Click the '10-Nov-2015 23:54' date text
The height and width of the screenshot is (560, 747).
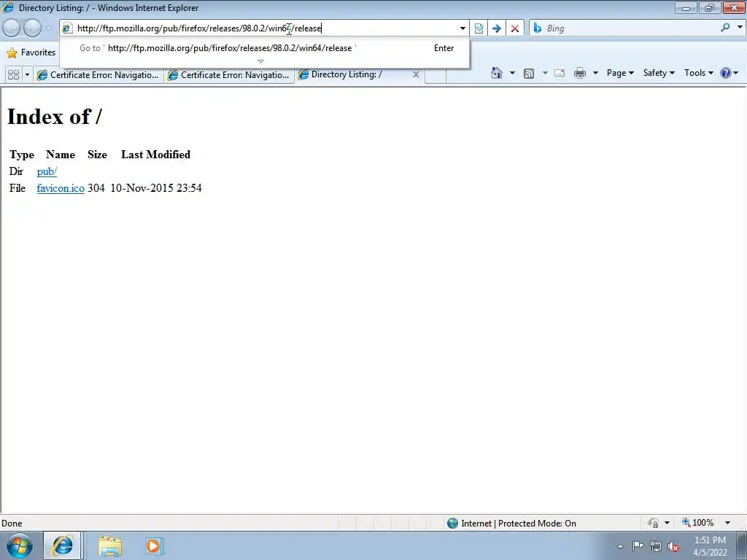156,188
